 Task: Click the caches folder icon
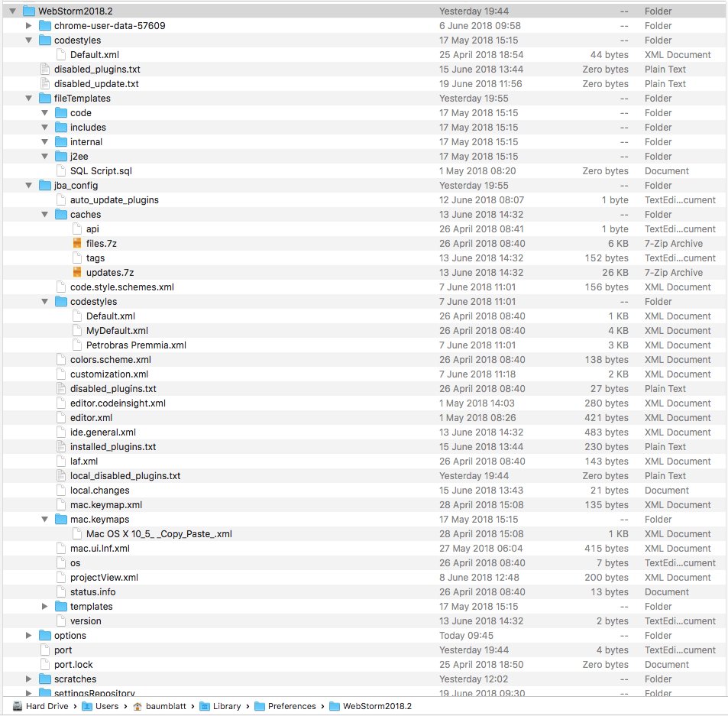61,214
